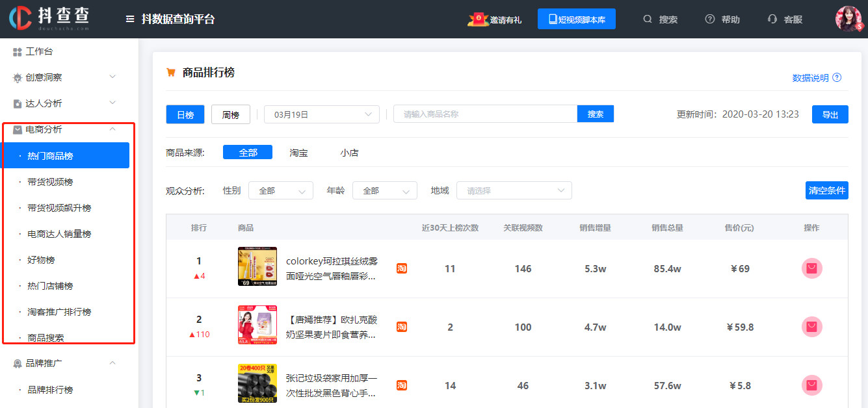Switch to 周榜 weekly ranking
This screenshot has width=868, height=408.
coord(231,114)
